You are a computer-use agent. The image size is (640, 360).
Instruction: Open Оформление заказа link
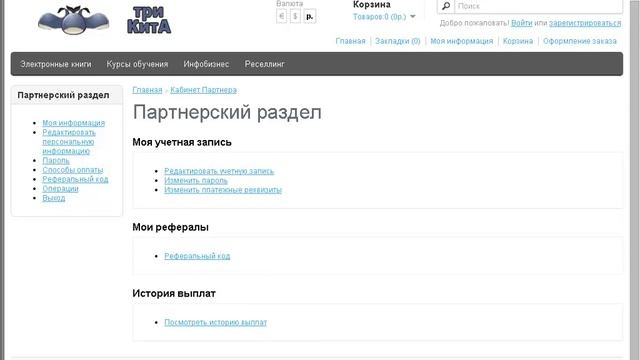(580, 41)
